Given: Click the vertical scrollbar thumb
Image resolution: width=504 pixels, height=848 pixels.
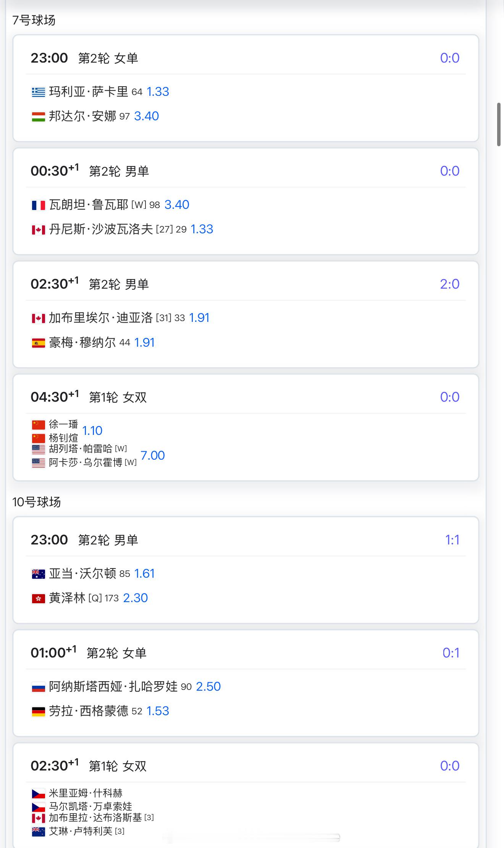Looking at the screenshot, I should click(x=499, y=124).
